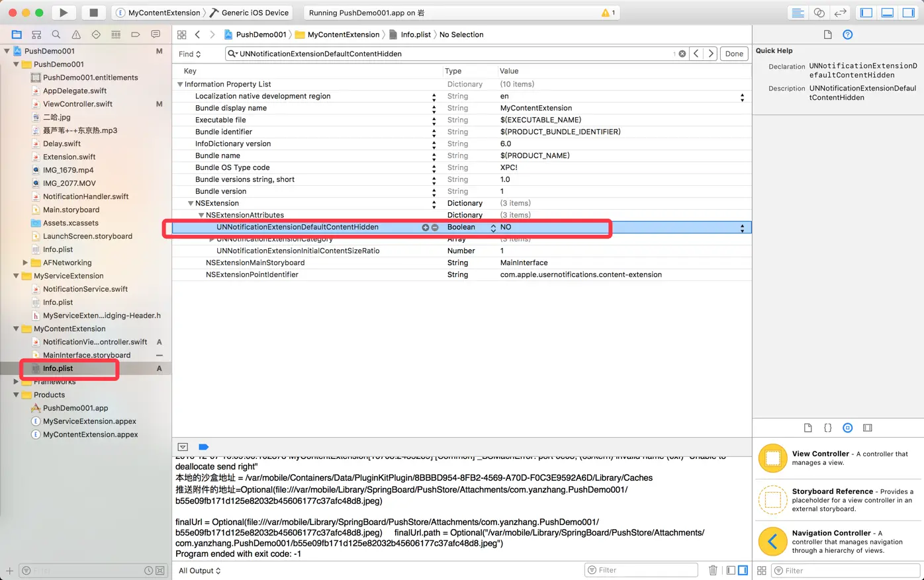
Task: Open the related items grid icon
Action: tap(181, 34)
